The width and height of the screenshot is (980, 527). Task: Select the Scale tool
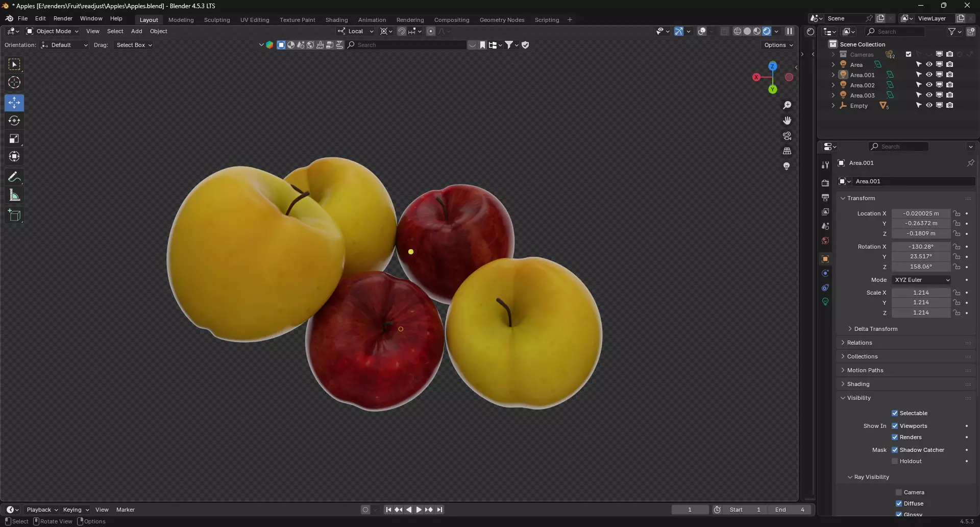pyautogui.click(x=14, y=138)
